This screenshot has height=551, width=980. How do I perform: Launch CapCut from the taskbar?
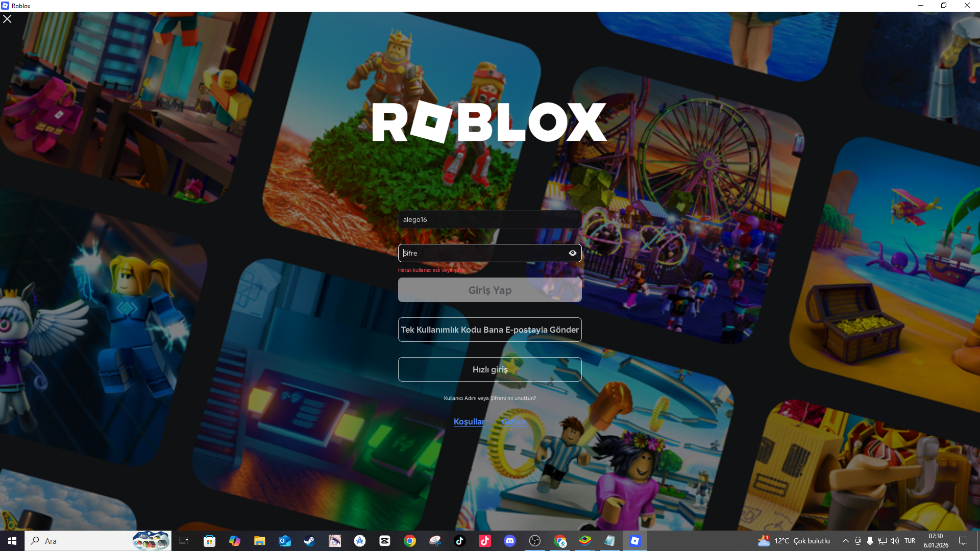click(385, 541)
